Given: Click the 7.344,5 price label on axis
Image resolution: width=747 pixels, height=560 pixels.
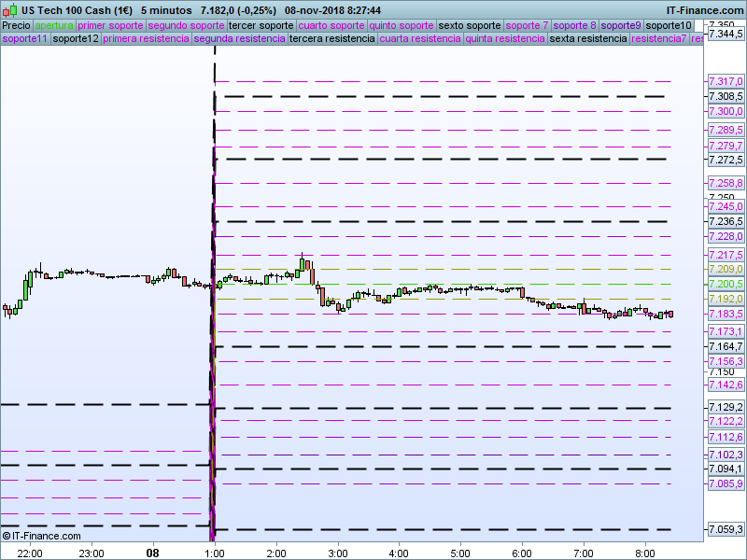Looking at the screenshot, I should (x=726, y=34).
